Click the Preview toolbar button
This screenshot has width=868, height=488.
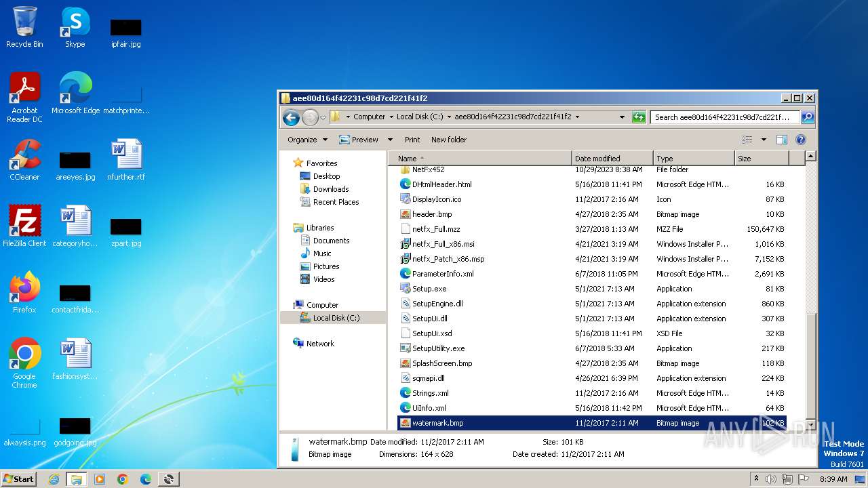pyautogui.click(x=359, y=140)
